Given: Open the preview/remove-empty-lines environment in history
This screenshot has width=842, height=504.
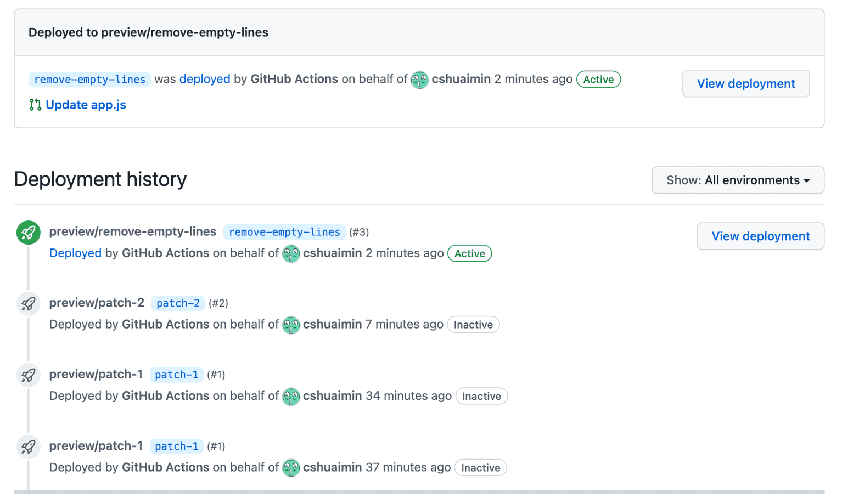Looking at the screenshot, I should pos(133,231).
